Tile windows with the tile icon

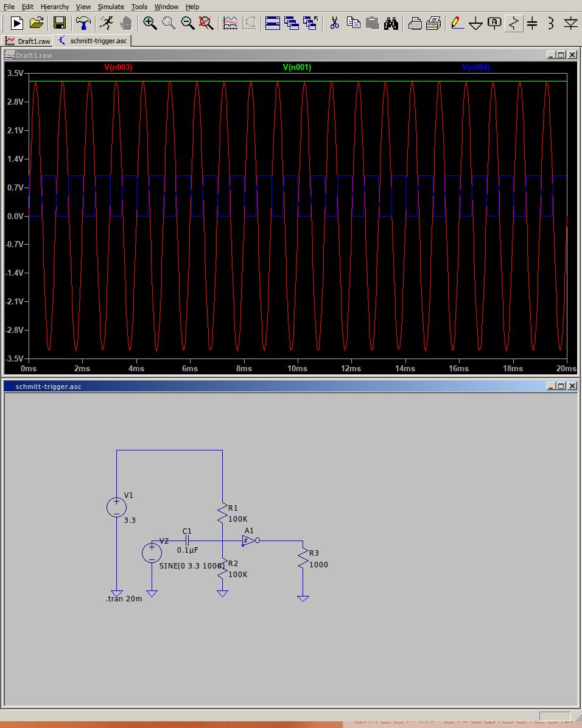pyautogui.click(x=273, y=23)
